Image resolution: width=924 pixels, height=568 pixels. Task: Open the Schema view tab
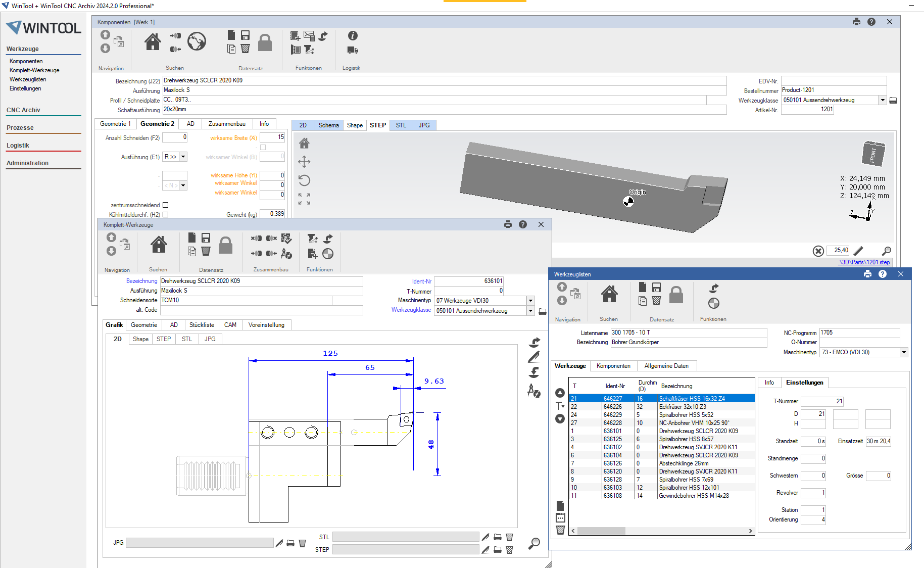point(328,125)
